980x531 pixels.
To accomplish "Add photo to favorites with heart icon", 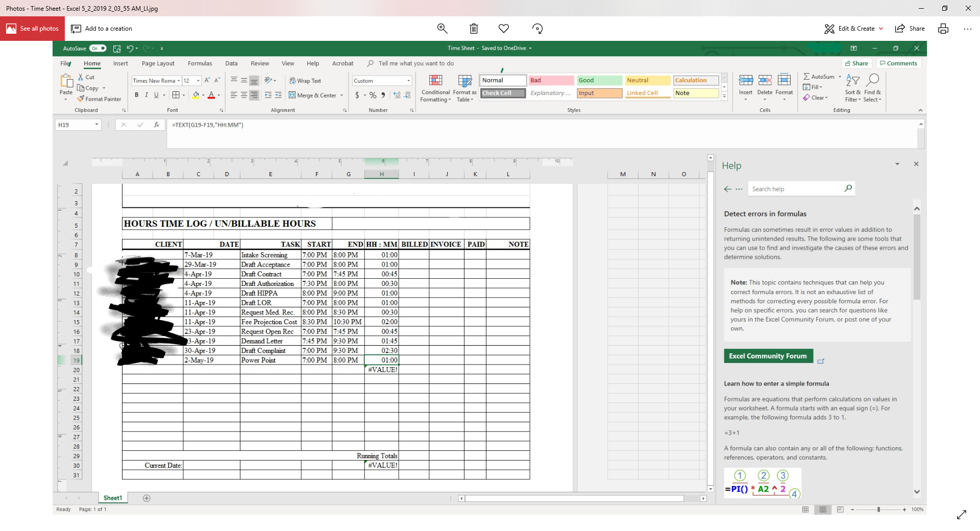I will pyautogui.click(x=504, y=29).
